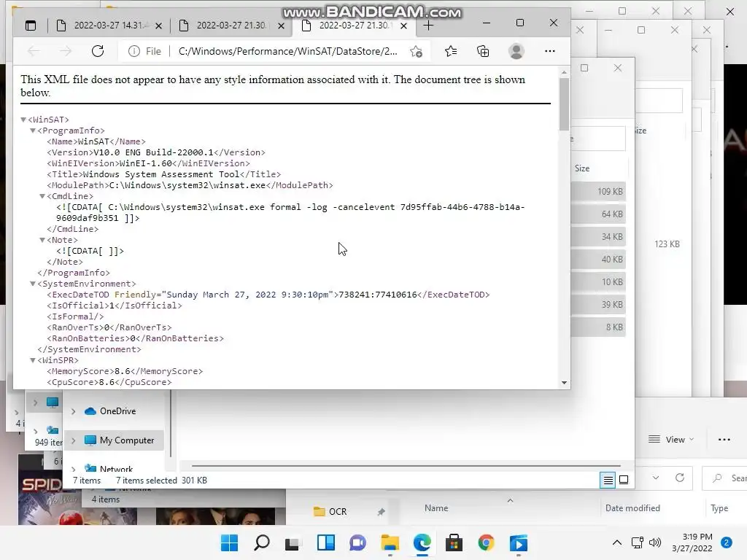
Task: Click Explorer refresh icon near search
Action: tap(680, 478)
